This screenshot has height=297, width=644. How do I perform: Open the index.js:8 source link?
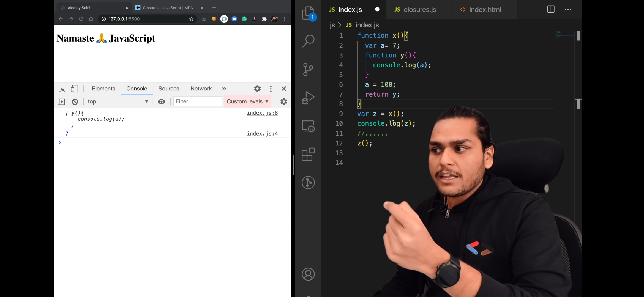tap(262, 113)
